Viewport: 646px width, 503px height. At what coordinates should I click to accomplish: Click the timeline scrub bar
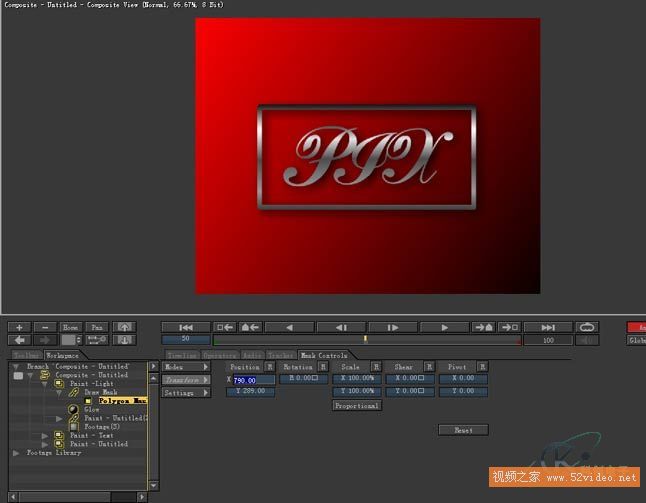(x=367, y=340)
